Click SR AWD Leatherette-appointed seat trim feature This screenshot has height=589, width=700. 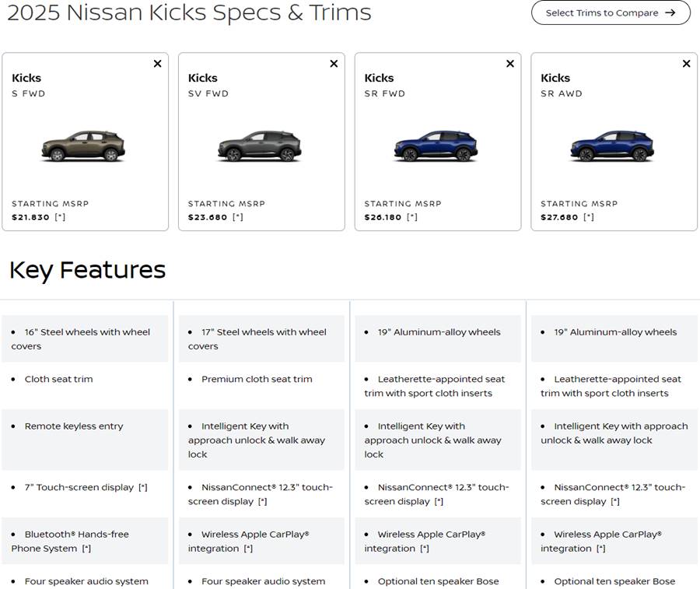pyautogui.click(x=611, y=386)
